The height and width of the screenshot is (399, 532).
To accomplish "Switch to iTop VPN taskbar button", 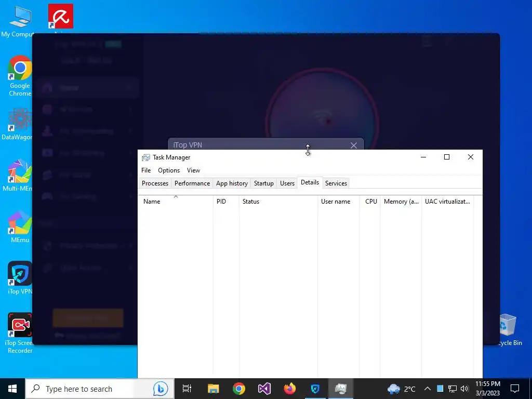I will click(315, 389).
